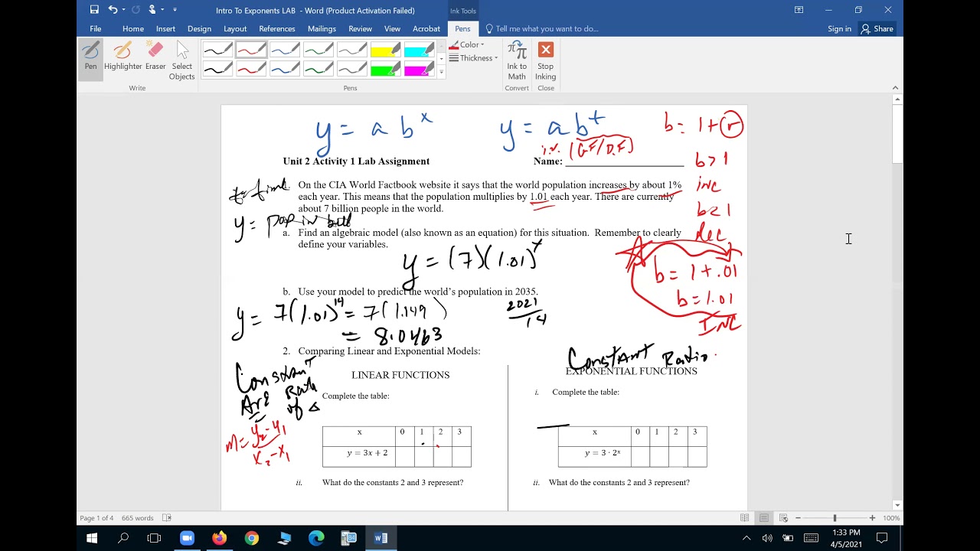980x551 pixels.
Task: Choose the Select Objects tool
Action: (x=181, y=61)
